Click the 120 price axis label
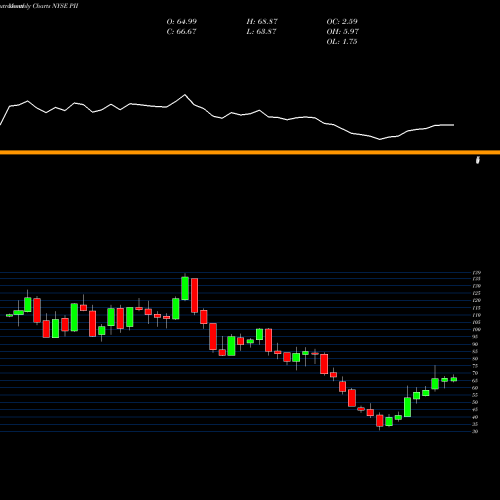Screen dimensions: 500x500 point(477,301)
